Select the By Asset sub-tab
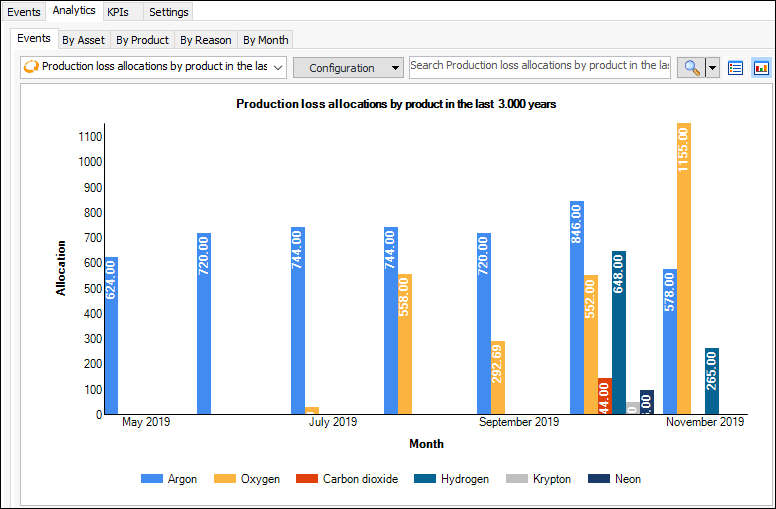Viewport: 776px width, 509px height. point(82,40)
